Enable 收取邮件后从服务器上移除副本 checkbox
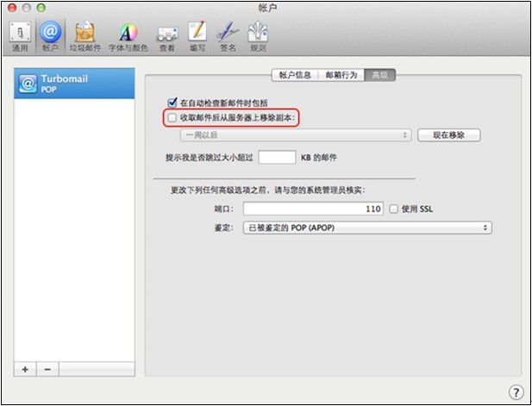 click(x=173, y=117)
